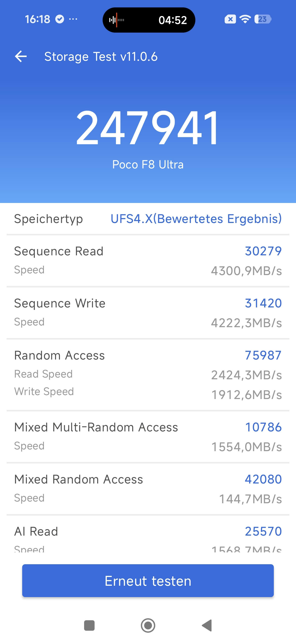The image size is (296, 644).
Task: Tap the voice recording waveform icon
Action: pyautogui.click(x=116, y=20)
